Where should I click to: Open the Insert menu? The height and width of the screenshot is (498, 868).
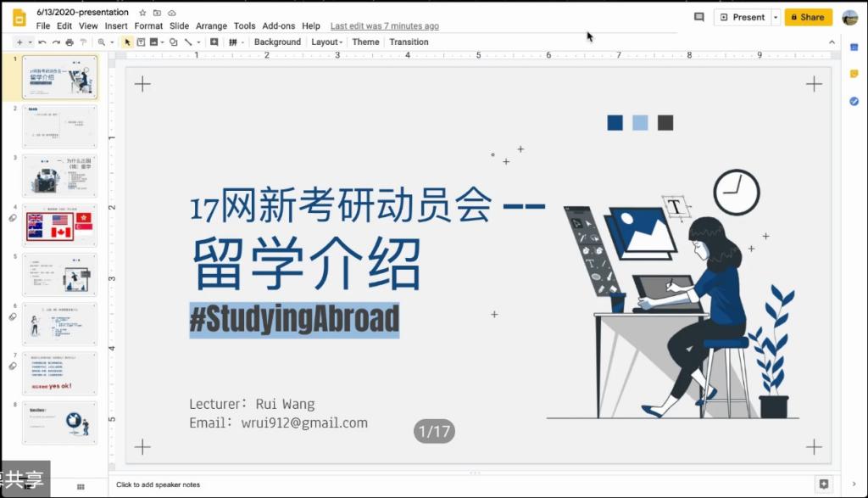pyautogui.click(x=116, y=26)
